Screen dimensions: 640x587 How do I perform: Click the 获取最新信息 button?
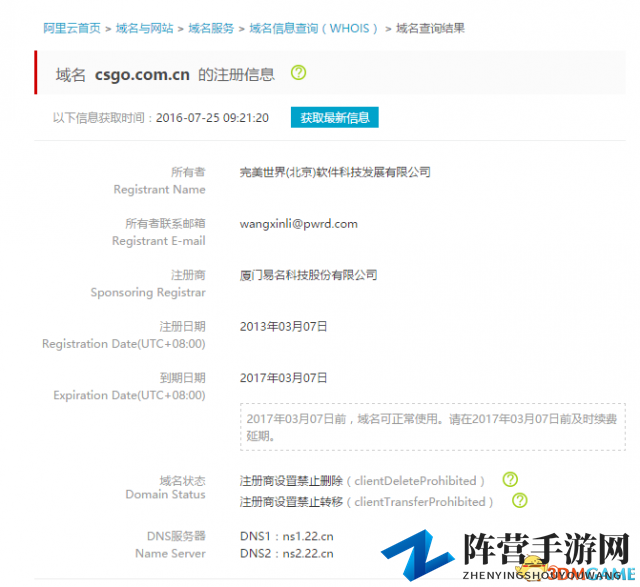pyautogui.click(x=335, y=118)
